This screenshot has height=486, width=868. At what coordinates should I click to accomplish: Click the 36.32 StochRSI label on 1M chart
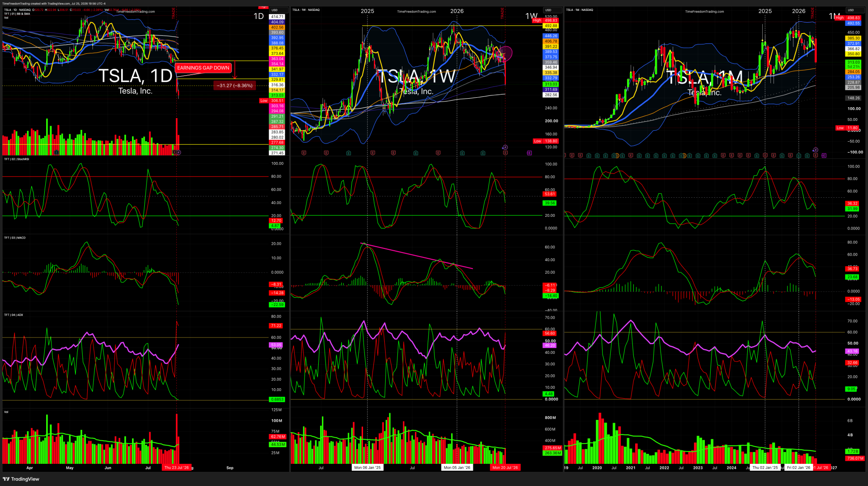pyautogui.click(x=852, y=204)
